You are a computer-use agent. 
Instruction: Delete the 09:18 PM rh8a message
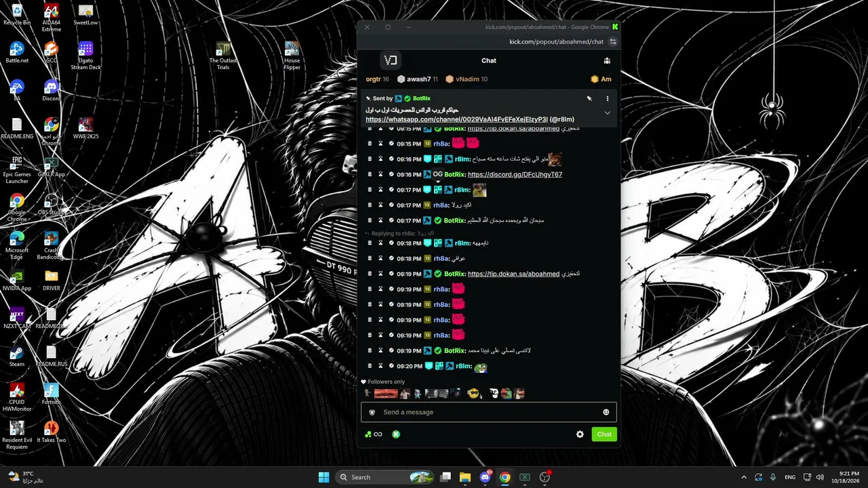click(370, 258)
